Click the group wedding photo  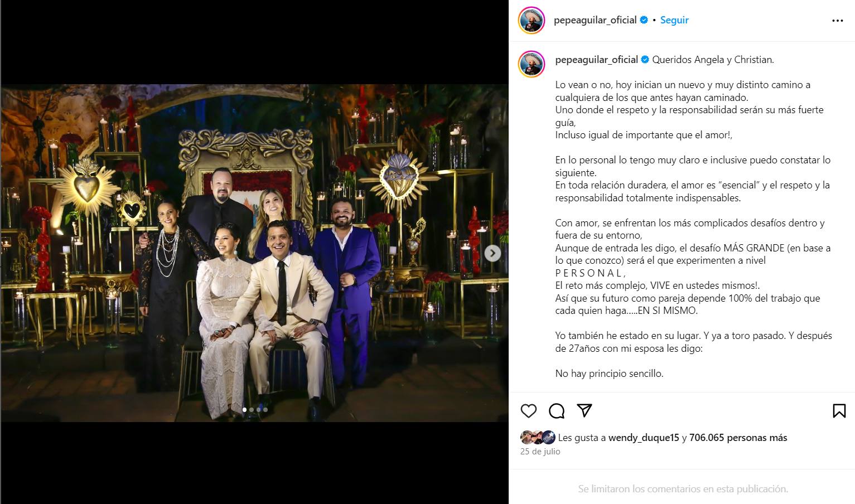pos(254,253)
